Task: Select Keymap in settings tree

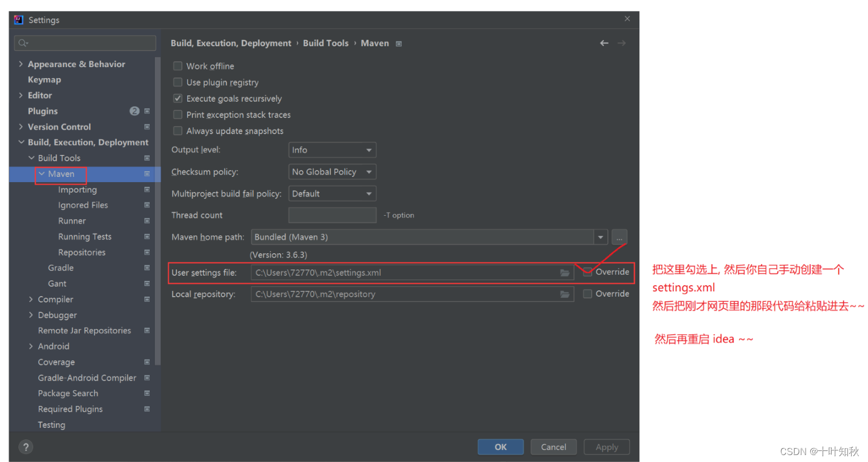Action: 44,80
